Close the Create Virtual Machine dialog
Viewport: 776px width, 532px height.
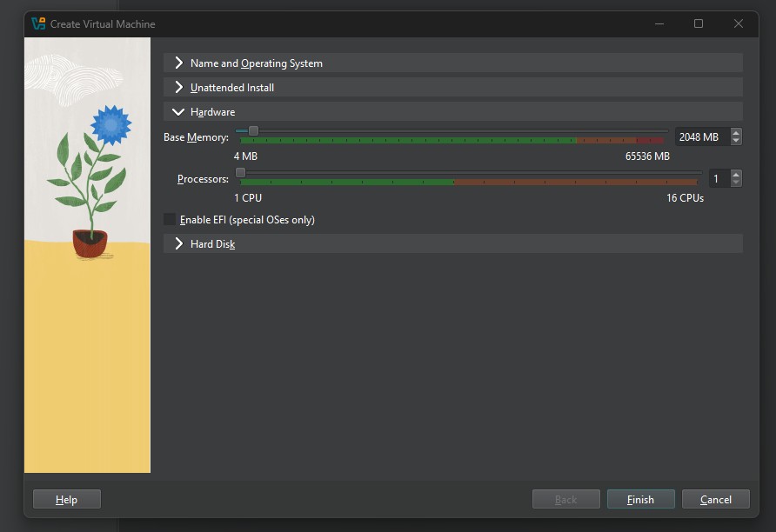coord(738,23)
